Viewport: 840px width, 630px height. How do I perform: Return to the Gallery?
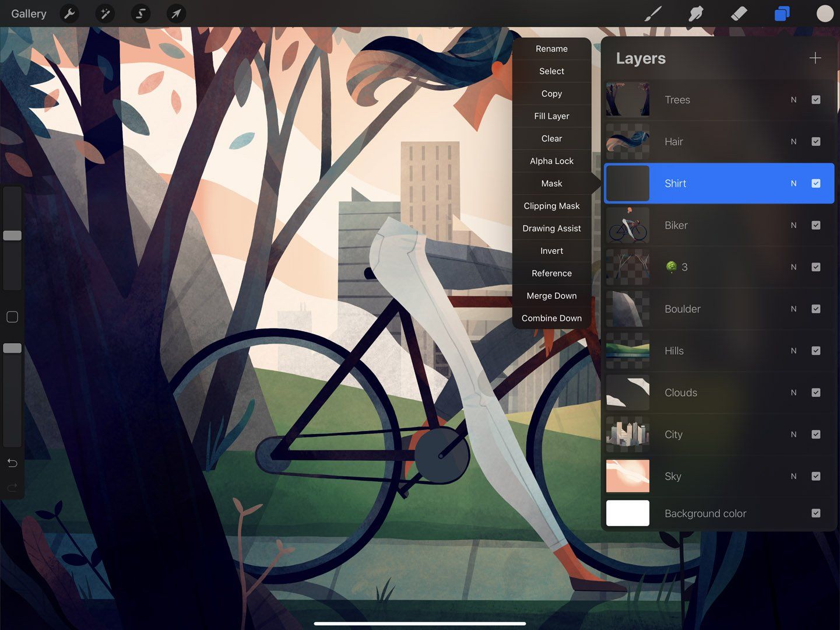[28, 13]
